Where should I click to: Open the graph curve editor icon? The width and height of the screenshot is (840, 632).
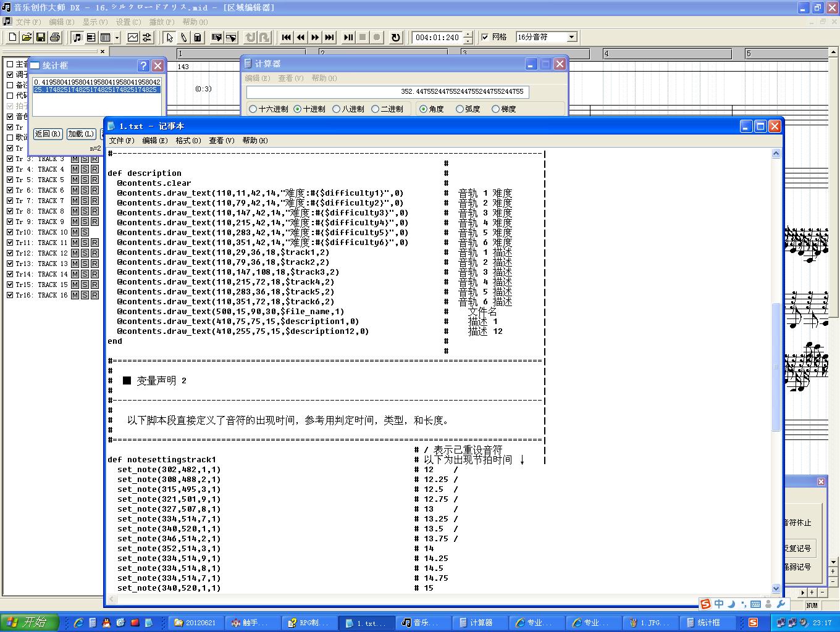[x=133, y=38]
